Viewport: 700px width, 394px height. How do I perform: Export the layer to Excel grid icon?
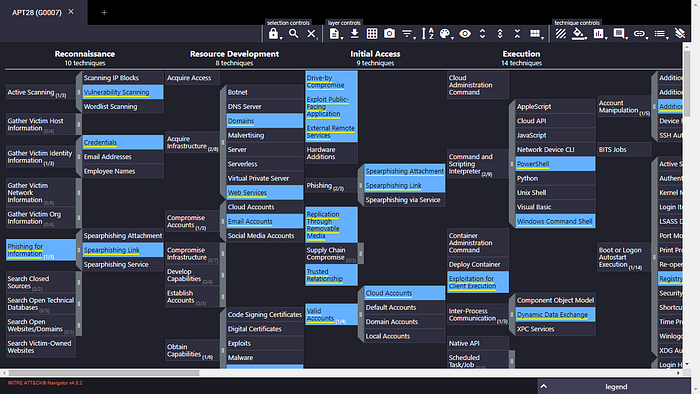[372, 33]
